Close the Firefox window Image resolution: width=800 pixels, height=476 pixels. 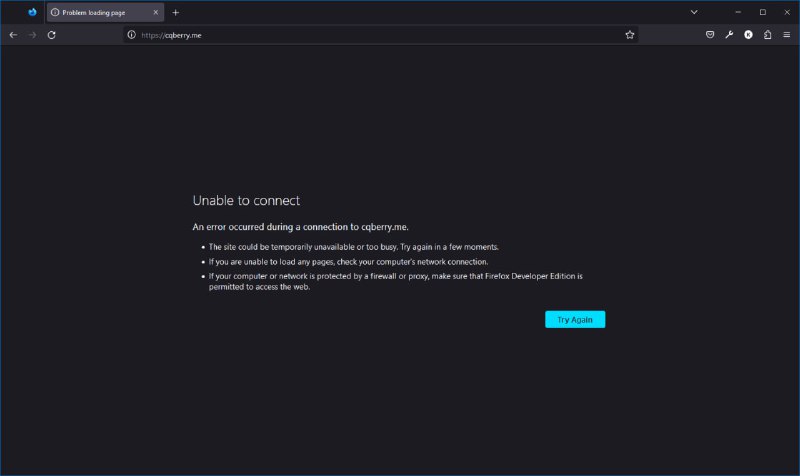pyautogui.click(x=786, y=12)
